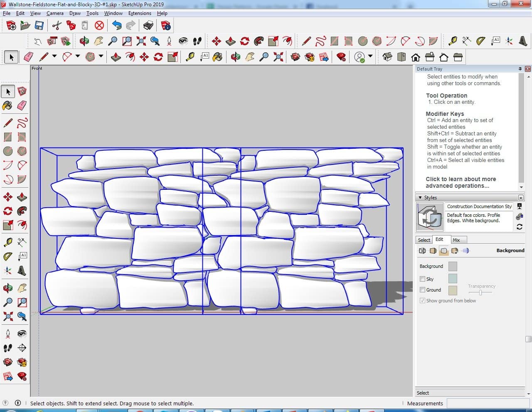Click the Iso house view icon
Screen dimensions: 532x412
387,57
